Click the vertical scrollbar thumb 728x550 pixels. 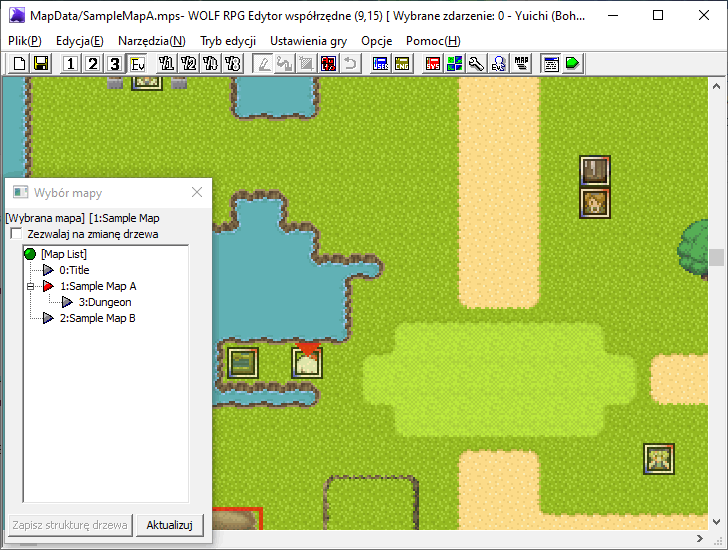click(716, 257)
